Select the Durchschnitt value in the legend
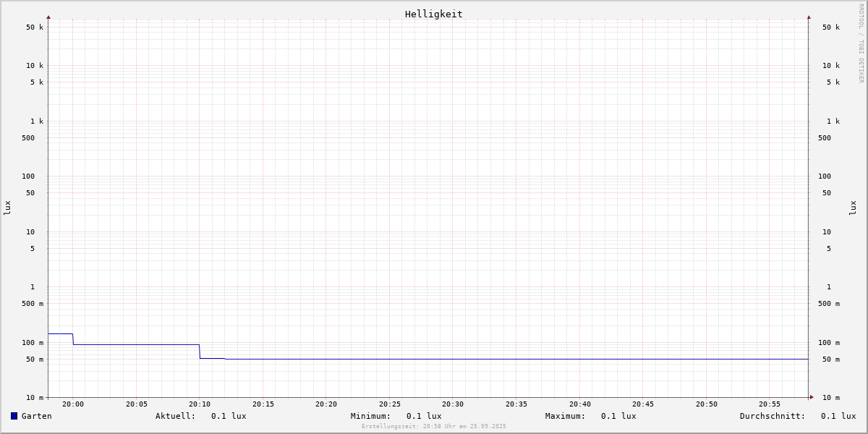The height and width of the screenshot is (434, 868). [x=838, y=416]
